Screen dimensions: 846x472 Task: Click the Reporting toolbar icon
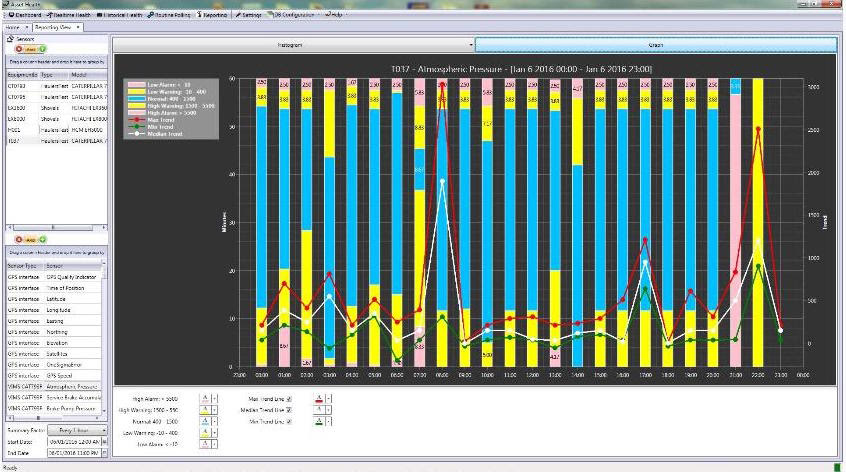point(199,16)
